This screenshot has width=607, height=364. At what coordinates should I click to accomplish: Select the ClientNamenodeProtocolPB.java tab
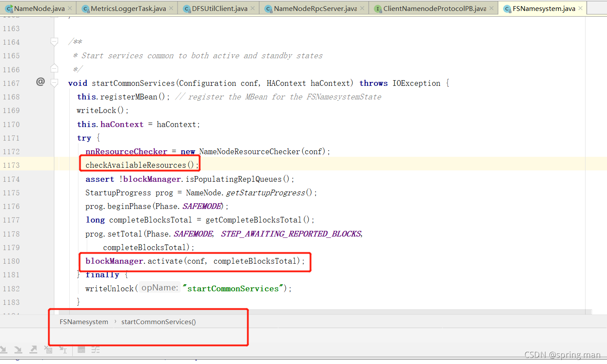(433, 8)
